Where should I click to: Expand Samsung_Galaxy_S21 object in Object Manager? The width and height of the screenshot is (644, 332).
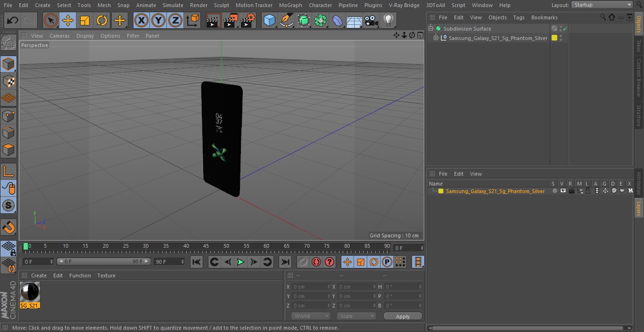pyautogui.click(x=436, y=38)
